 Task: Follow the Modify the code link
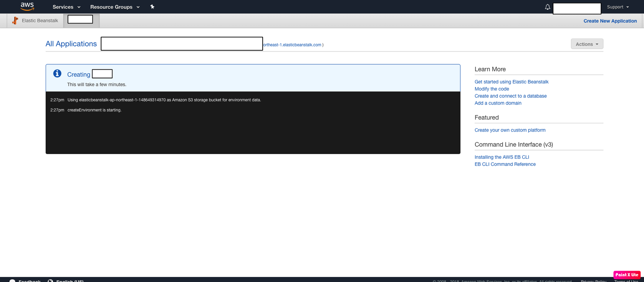point(492,89)
